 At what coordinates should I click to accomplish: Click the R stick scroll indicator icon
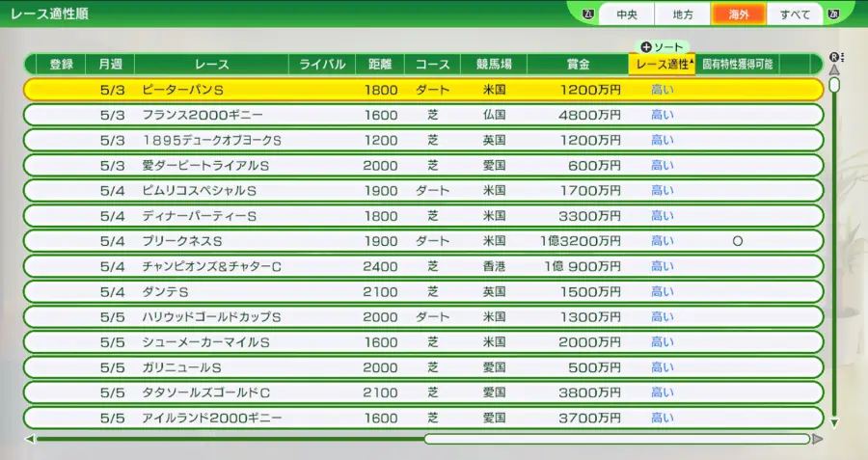pyautogui.click(x=836, y=57)
